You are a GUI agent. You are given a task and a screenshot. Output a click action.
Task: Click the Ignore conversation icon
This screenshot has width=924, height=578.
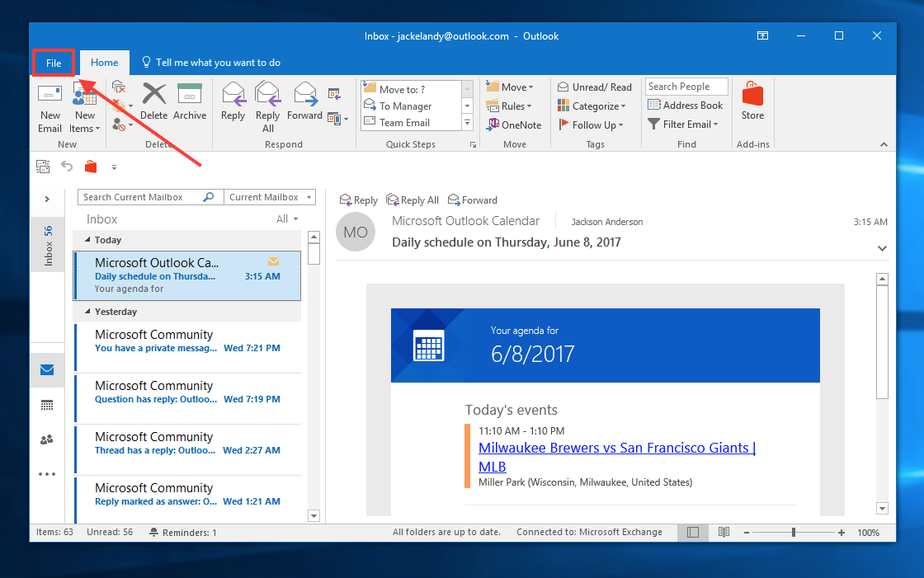coord(119,87)
